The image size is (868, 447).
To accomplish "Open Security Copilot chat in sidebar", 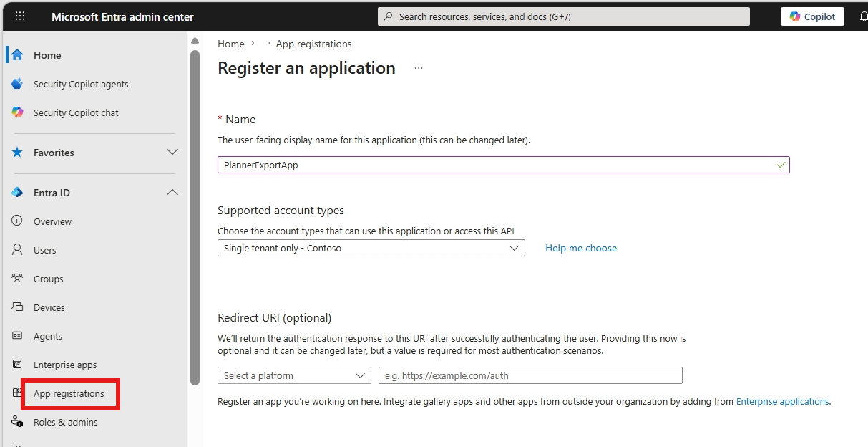I will 76,112.
